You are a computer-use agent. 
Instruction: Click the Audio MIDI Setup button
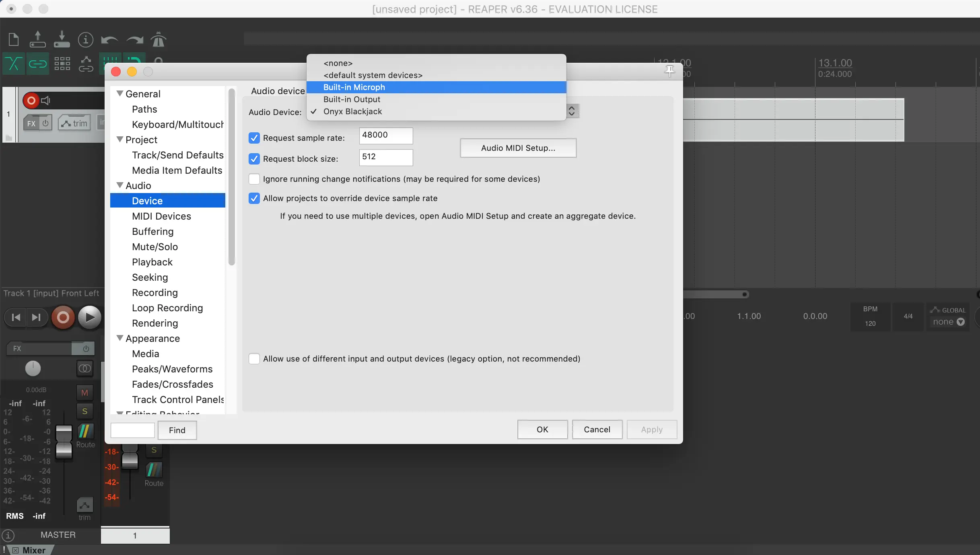(518, 148)
